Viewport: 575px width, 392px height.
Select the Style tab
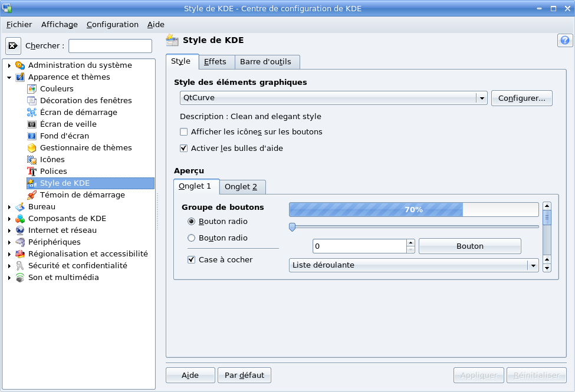pos(181,61)
